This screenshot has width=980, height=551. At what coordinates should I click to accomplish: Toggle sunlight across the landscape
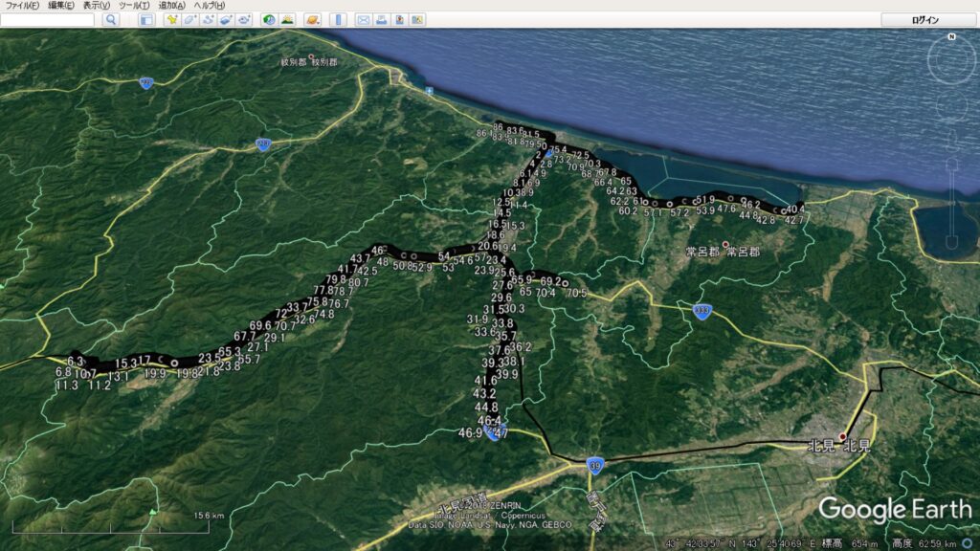click(x=287, y=19)
